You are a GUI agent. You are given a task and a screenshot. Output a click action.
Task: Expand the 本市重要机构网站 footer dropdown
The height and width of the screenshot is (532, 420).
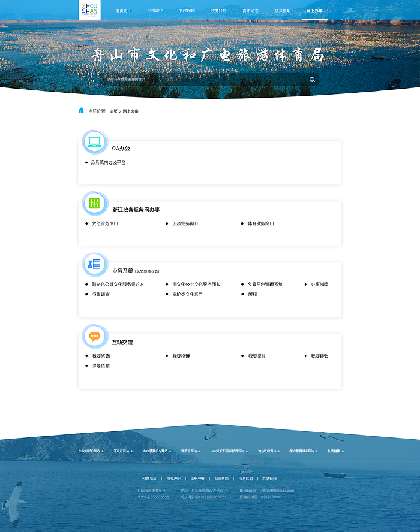click(x=157, y=451)
